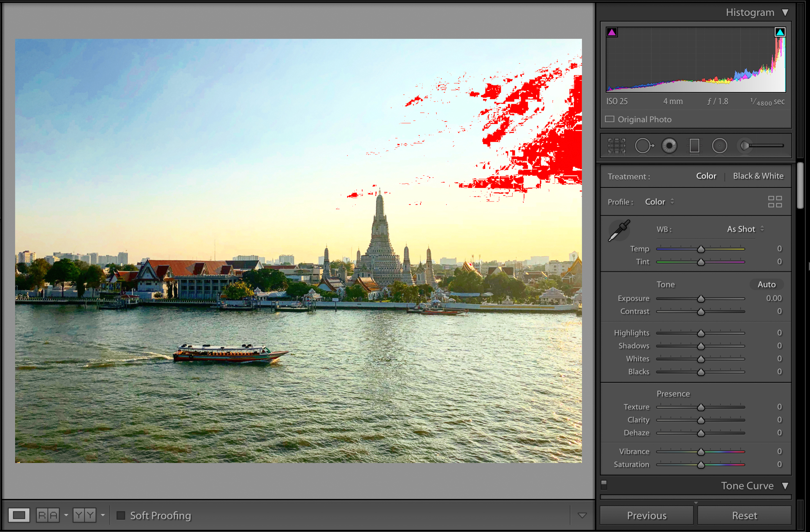
Task: Collapse the Tone Curve panel
Action: pos(785,486)
